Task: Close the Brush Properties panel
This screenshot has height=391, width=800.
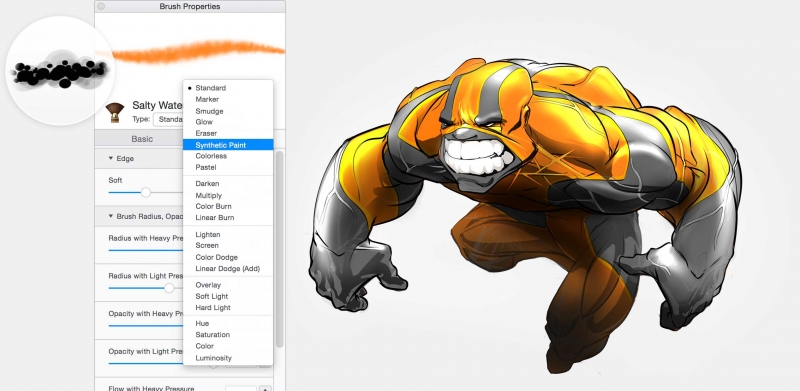Action: click(101, 6)
